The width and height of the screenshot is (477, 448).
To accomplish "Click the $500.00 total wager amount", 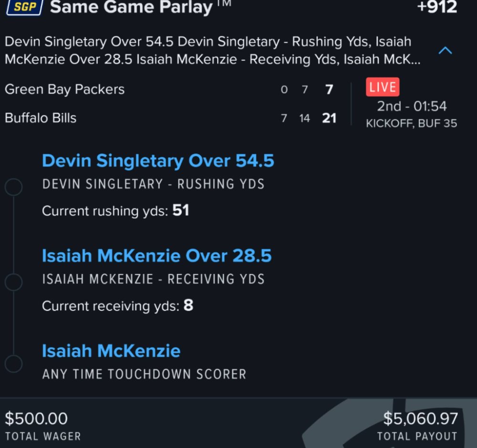I will [36, 418].
